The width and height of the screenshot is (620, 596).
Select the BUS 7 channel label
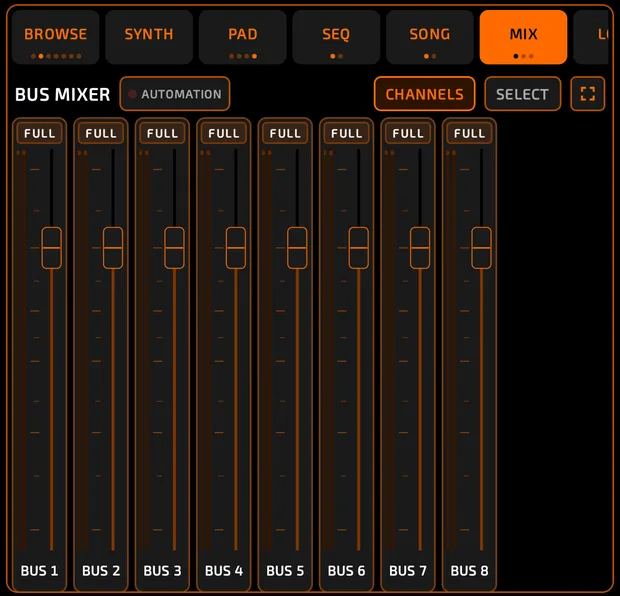point(408,571)
